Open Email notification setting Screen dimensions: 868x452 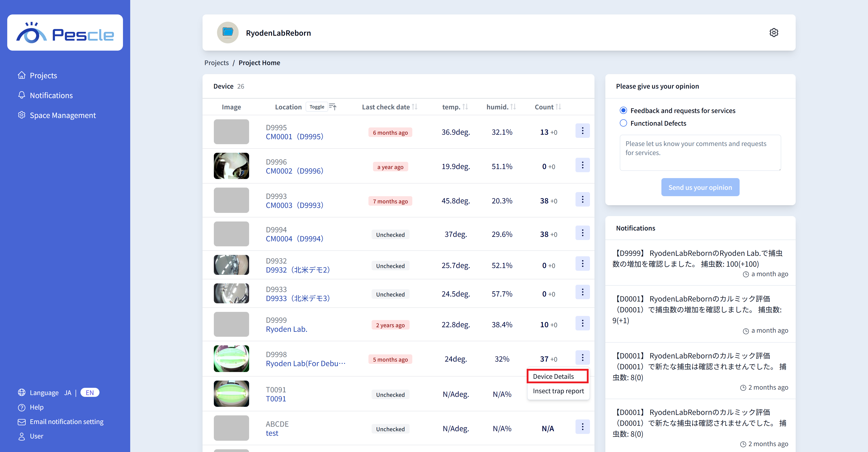[66, 422]
